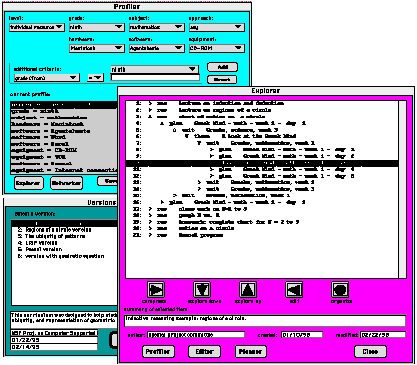Viewport: 417px width, 365px height.
Task: Select 'equipment = Internet connection' profile row
Action: [x=64, y=170]
